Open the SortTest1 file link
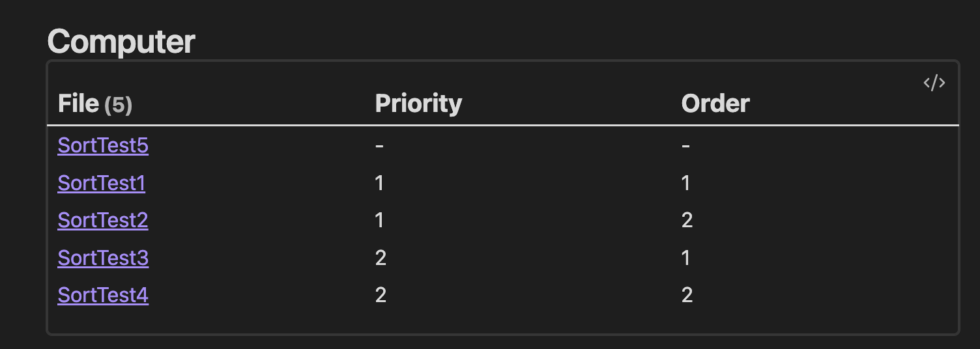Viewport: 980px width, 349px height. click(101, 184)
